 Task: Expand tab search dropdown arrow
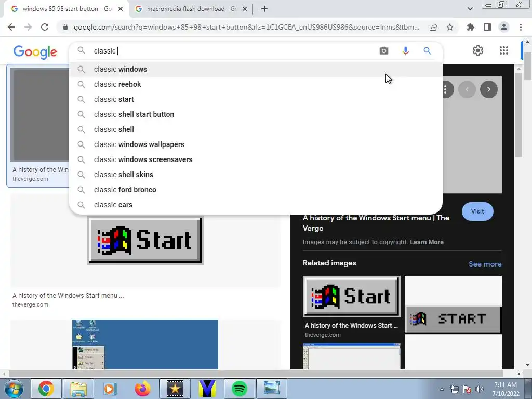[x=470, y=9]
